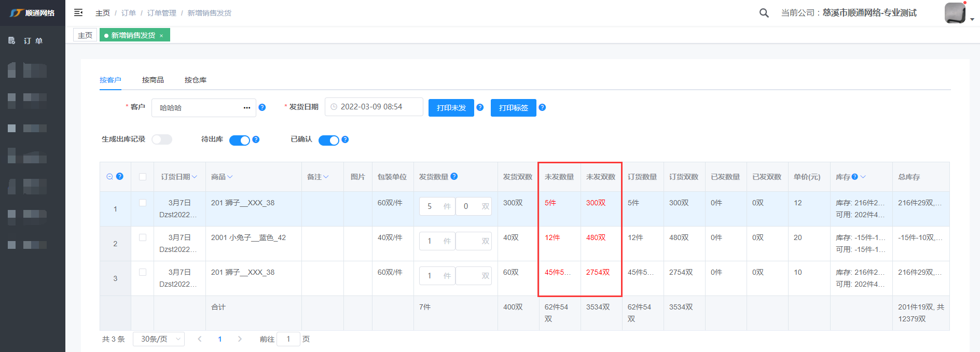Click the zoom-out icon in table header corner
Screen dimensions: 980x352
pyautogui.click(x=109, y=177)
